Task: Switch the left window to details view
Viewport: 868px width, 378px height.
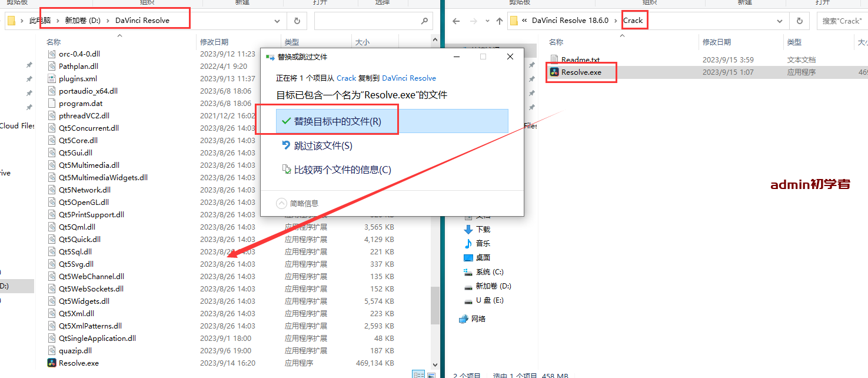Action: [418, 374]
